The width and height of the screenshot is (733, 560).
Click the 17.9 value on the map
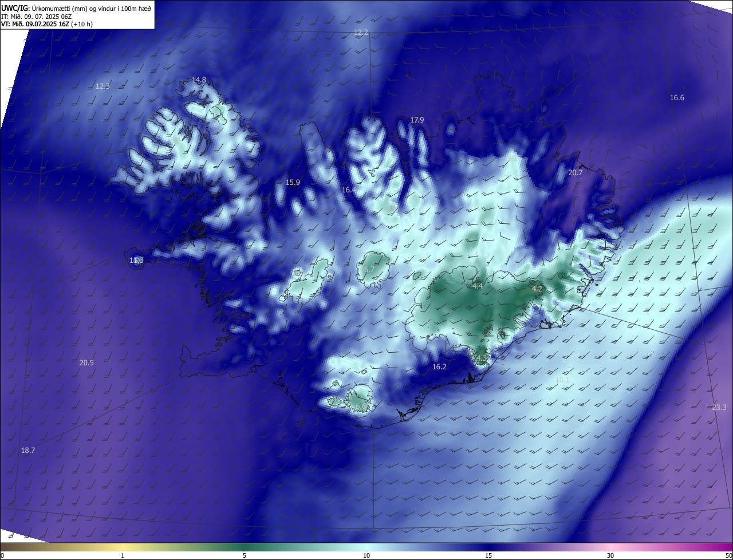point(417,120)
